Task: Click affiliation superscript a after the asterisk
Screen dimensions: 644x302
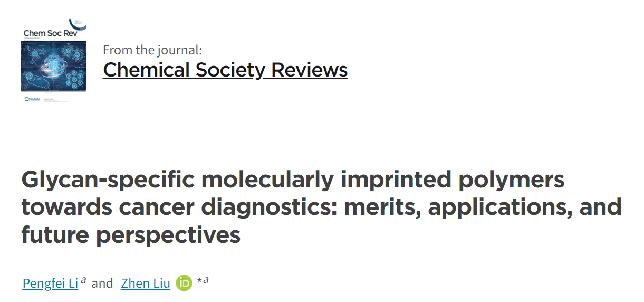Action: coord(206,280)
